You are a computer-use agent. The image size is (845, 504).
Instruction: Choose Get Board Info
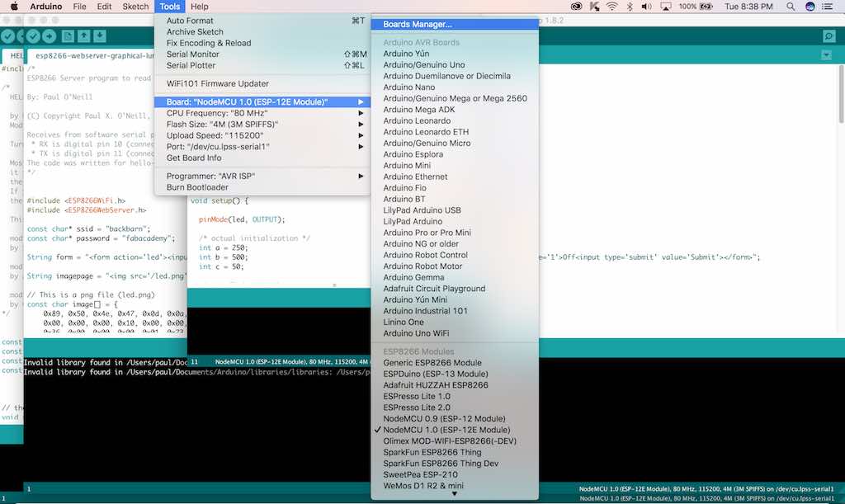tap(262, 158)
